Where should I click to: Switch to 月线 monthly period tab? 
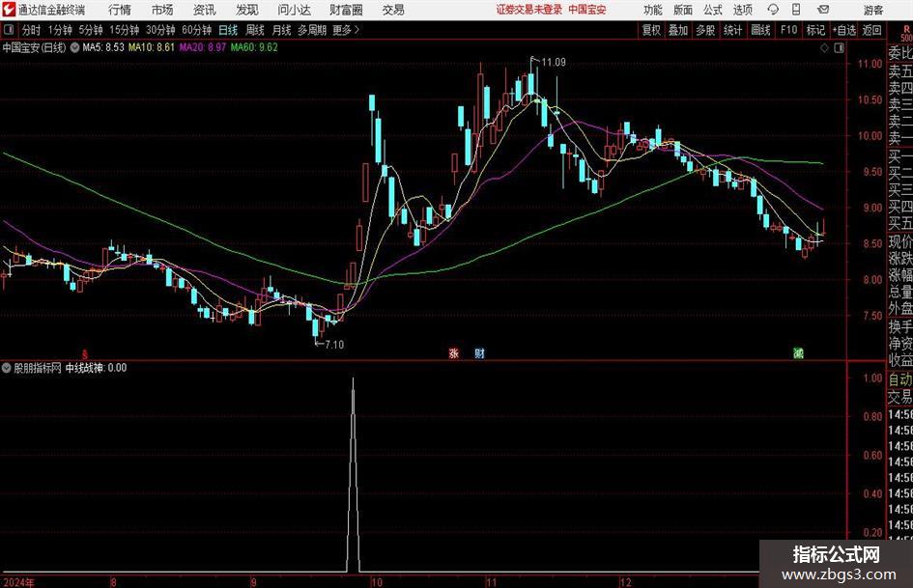point(281,30)
